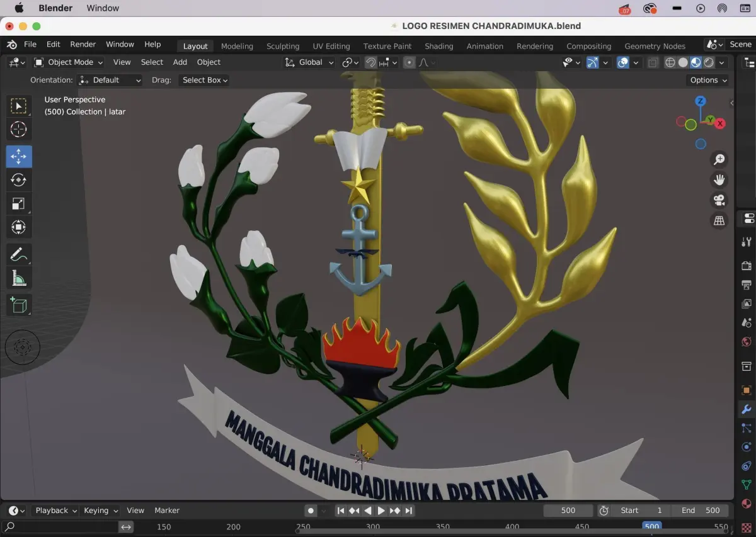This screenshot has width=756, height=537.
Task: Play the animation forward
Action: tap(381, 511)
